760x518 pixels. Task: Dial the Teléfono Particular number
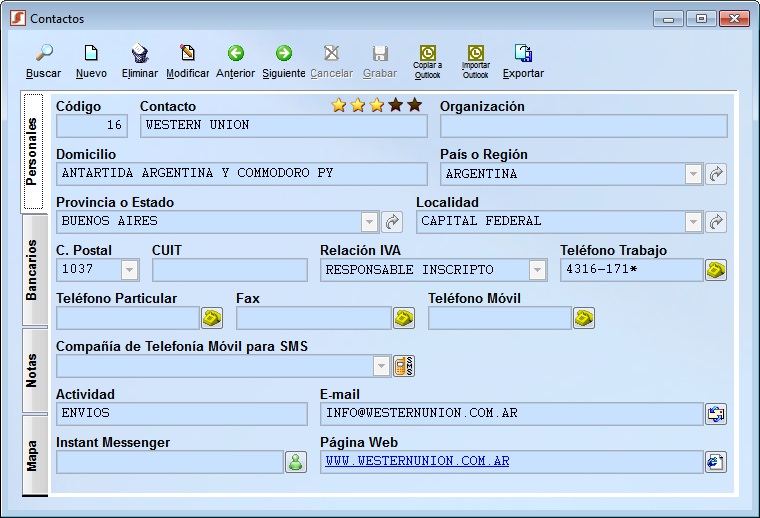212,318
